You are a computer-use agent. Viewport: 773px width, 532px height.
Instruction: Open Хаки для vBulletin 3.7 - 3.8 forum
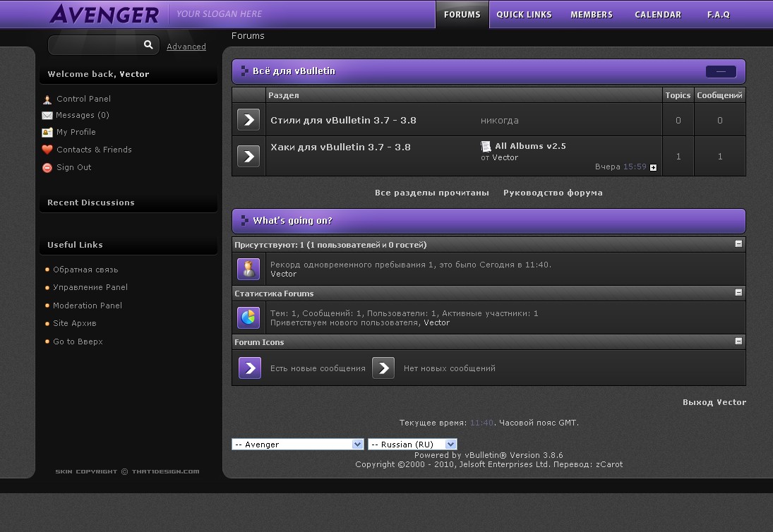340,147
